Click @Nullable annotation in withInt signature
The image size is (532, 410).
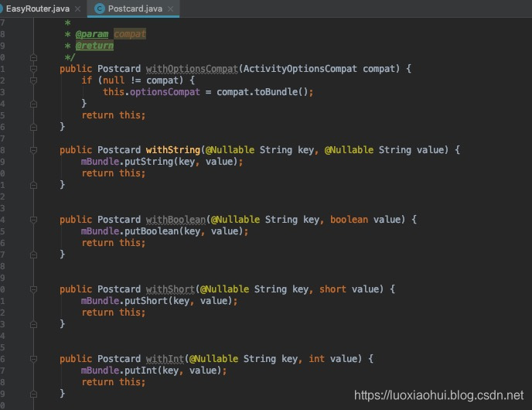tap(213, 359)
